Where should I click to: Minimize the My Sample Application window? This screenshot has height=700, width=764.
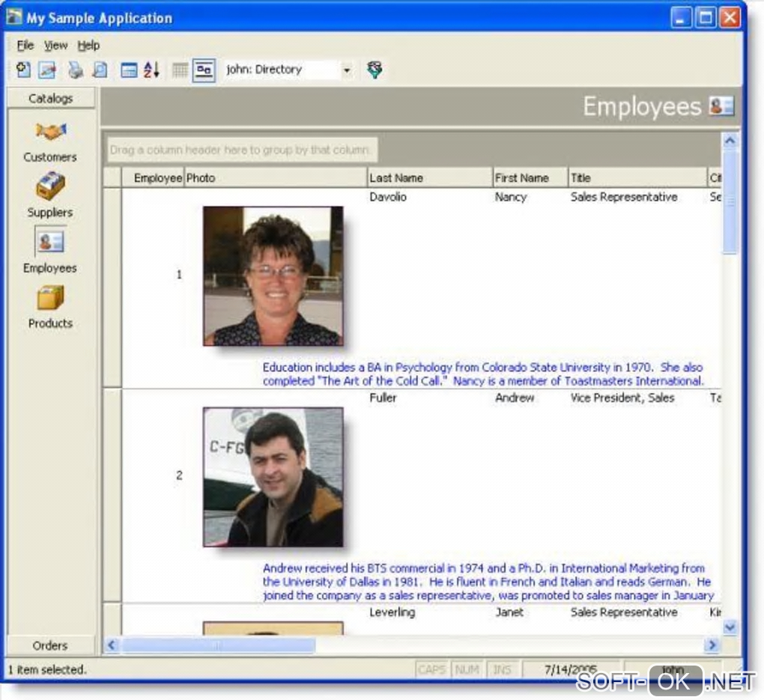click(x=680, y=18)
